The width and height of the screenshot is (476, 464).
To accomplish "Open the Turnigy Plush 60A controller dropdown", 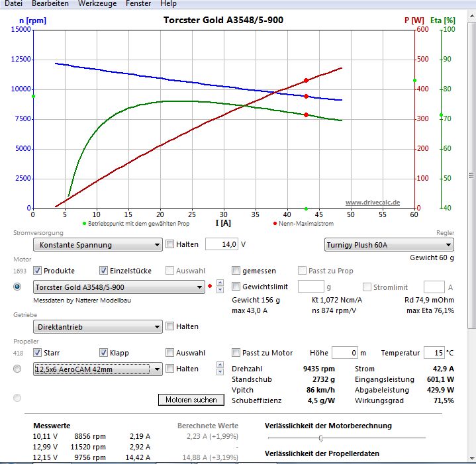I will tap(389, 245).
